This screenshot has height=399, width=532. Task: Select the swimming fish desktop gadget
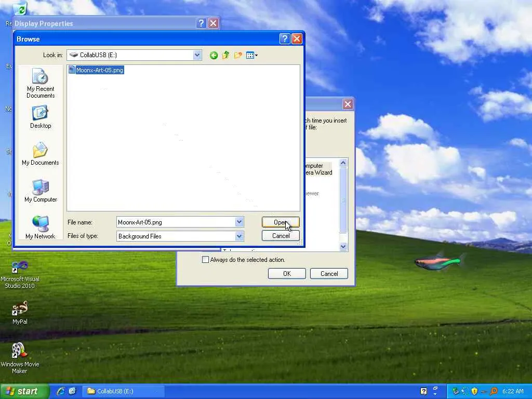[440, 262]
